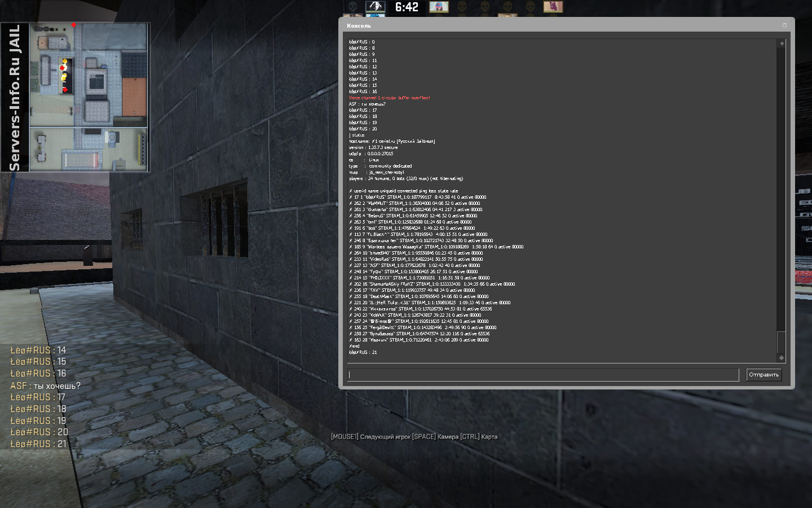Select the blue cap girl avatar
This screenshot has width=812, height=508.
tap(439, 7)
